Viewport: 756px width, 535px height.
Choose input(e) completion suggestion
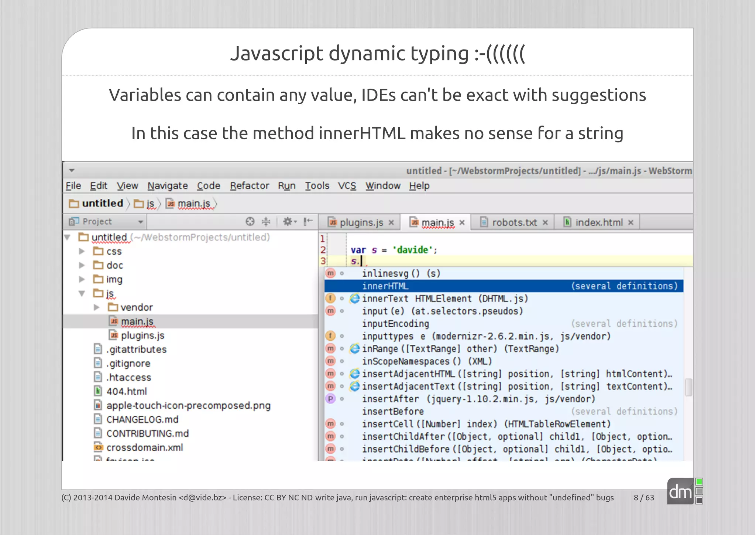tap(504, 311)
